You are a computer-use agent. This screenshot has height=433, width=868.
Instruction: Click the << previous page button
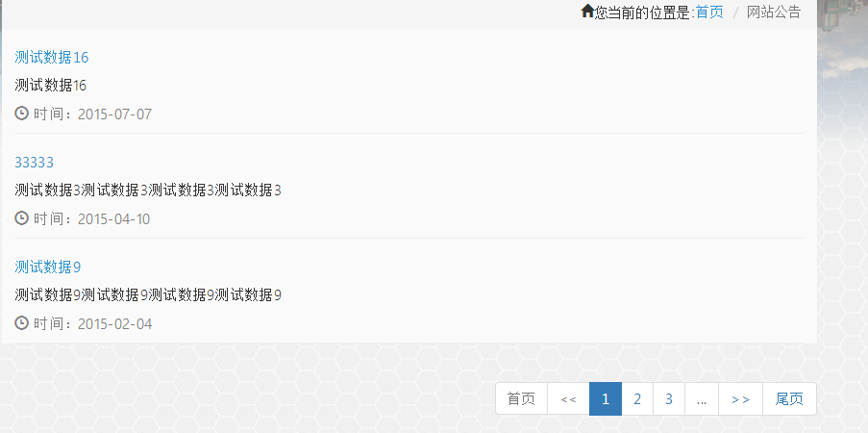(x=568, y=398)
